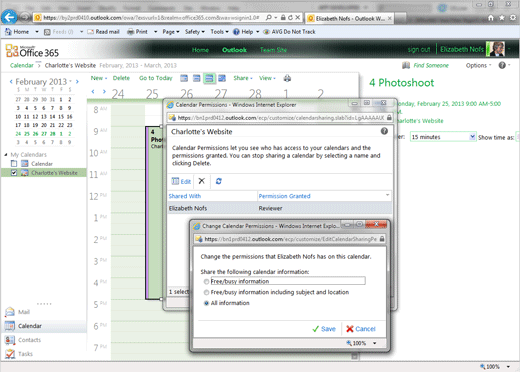Select the Week view icon
The image size is (520, 372).
(x=209, y=78)
